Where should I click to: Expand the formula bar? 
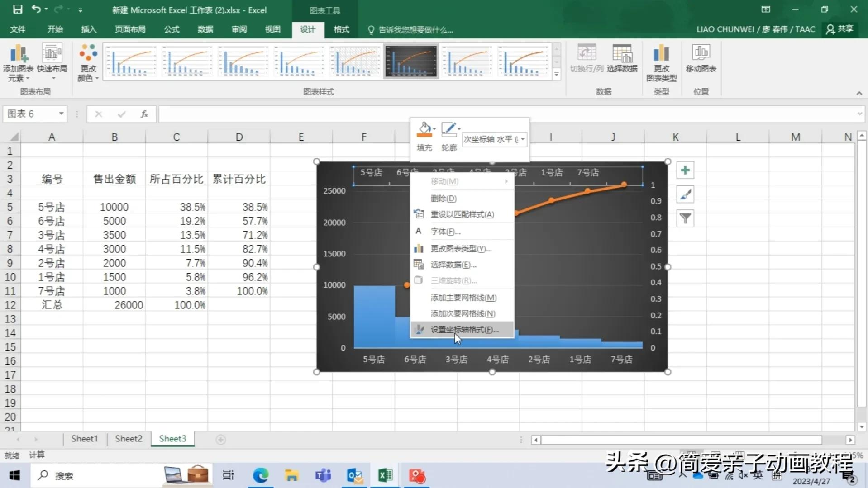pyautogui.click(x=859, y=114)
